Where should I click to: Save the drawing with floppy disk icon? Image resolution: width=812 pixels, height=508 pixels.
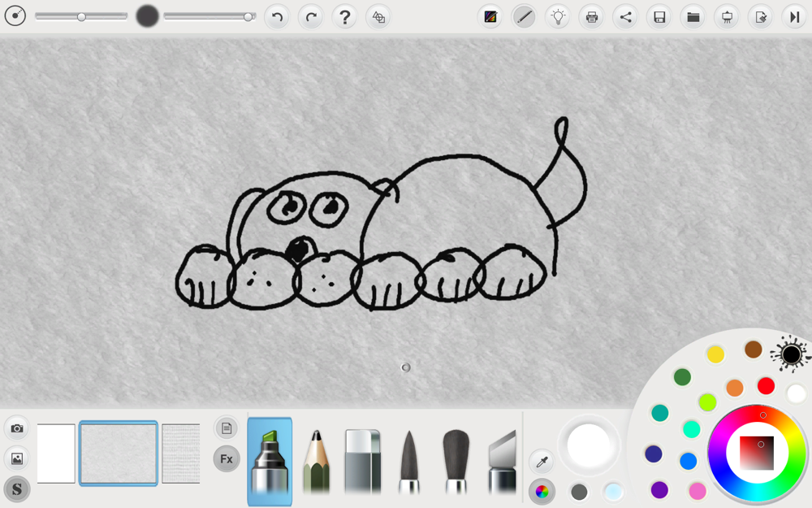pos(659,17)
